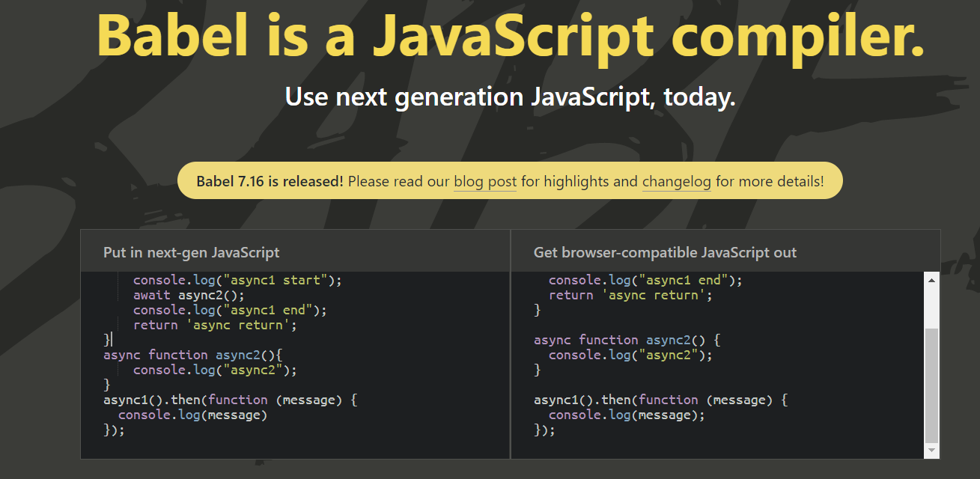The height and width of the screenshot is (479, 980).
Task: Open the changelog link
Action: click(x=677, y=181)
